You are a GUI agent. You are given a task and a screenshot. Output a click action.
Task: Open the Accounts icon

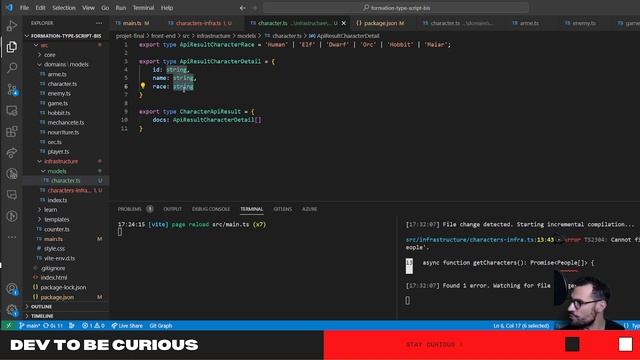(x=11, y=289)
